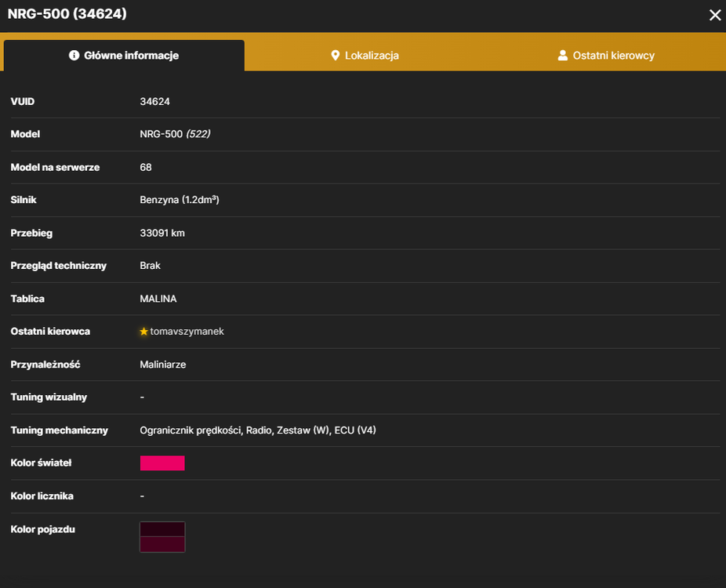Select the Tuning mechaniczny parts list
This screenshot has width=726, height=588.
[258, 430]
